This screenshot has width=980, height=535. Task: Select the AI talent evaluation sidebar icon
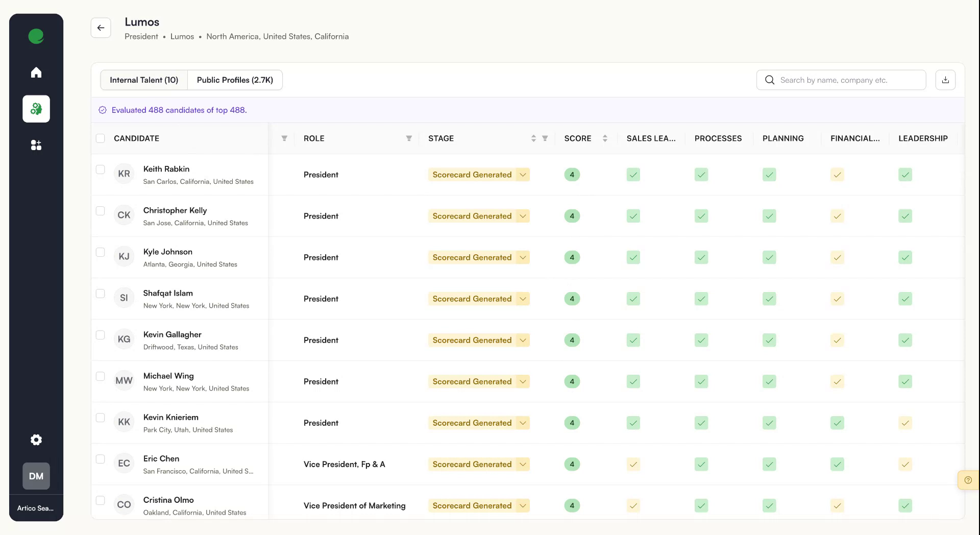point(36,109)
